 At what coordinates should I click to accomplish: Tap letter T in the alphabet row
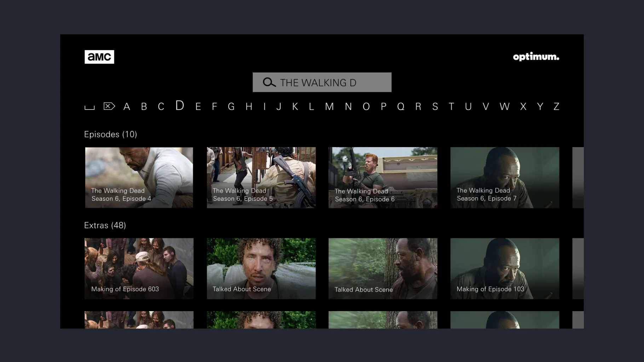[452, 106]
